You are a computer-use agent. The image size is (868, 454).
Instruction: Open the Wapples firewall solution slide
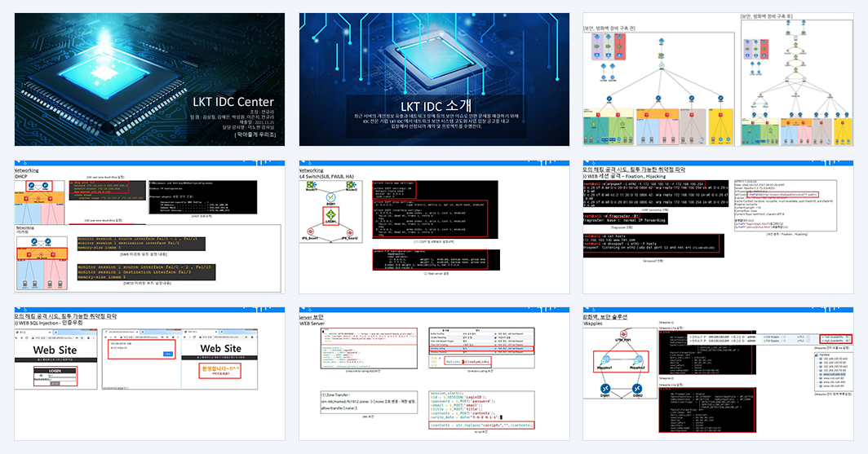pyautogui.click(x=718, y=374)
